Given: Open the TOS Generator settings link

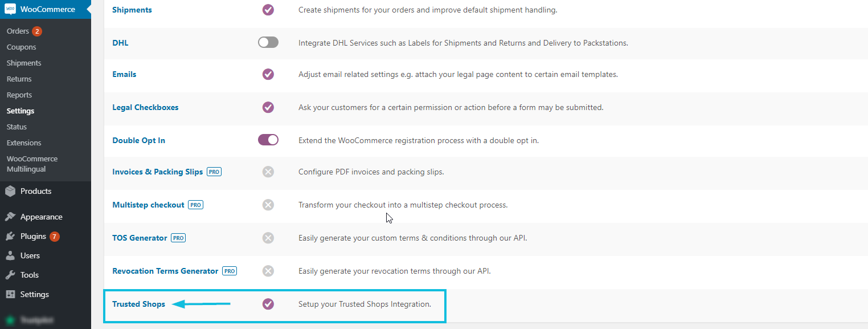Looking at the screenshot, I should (140, 238).
